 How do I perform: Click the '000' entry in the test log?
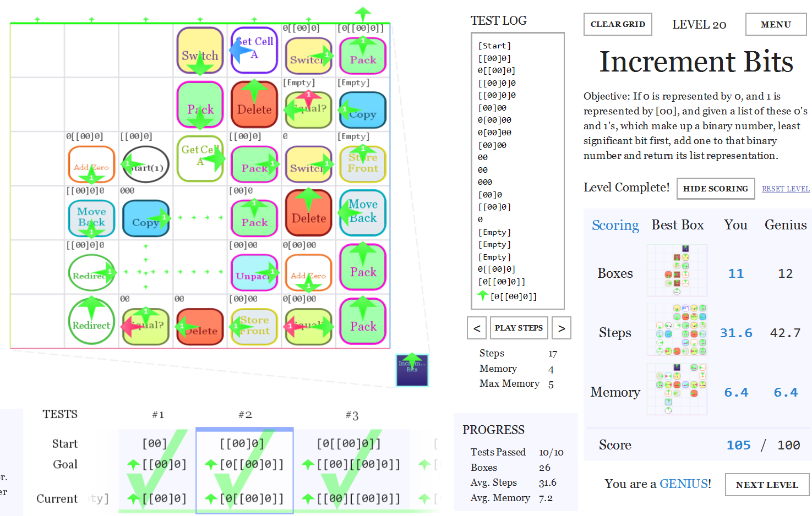485,182
